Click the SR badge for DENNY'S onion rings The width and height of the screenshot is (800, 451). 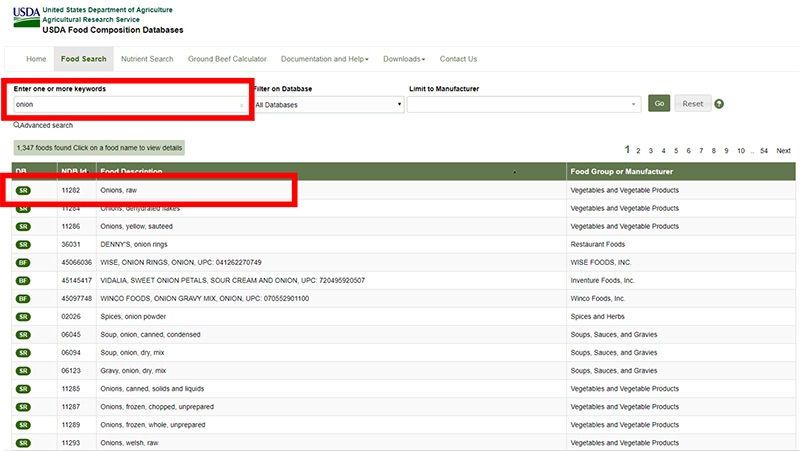tap(23, 244)
